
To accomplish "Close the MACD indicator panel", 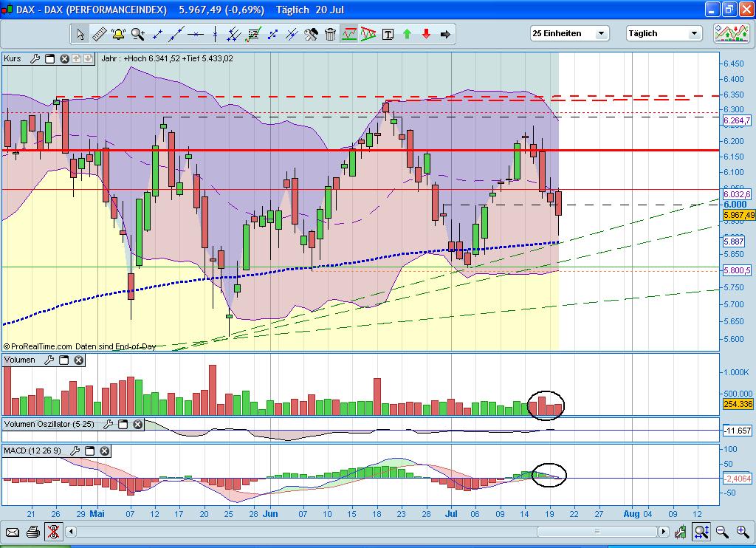I will click(x=105, y=451).
